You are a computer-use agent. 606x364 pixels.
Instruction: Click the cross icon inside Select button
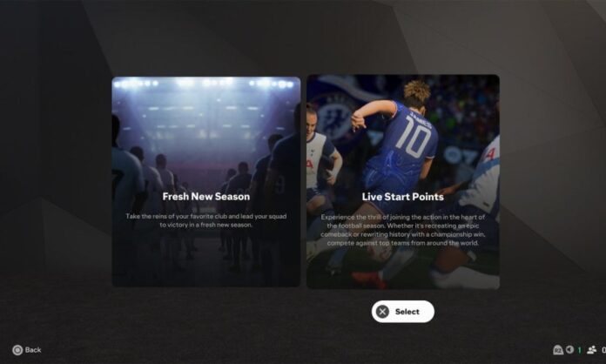coord(382,312)
